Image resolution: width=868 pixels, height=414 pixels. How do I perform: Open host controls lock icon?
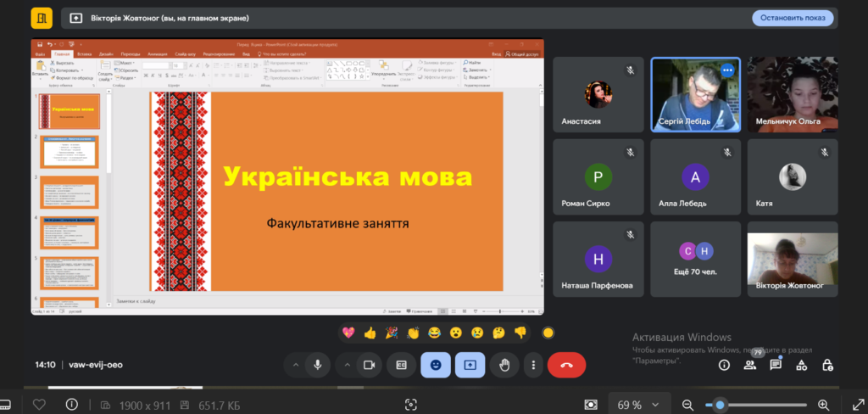[827, 365]
